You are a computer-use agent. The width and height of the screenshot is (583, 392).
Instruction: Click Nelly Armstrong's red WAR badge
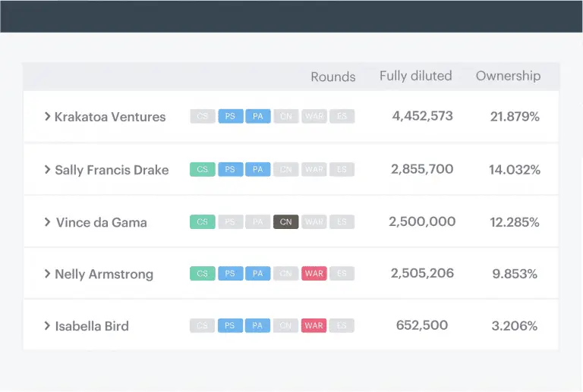click(x=314, y=273)
